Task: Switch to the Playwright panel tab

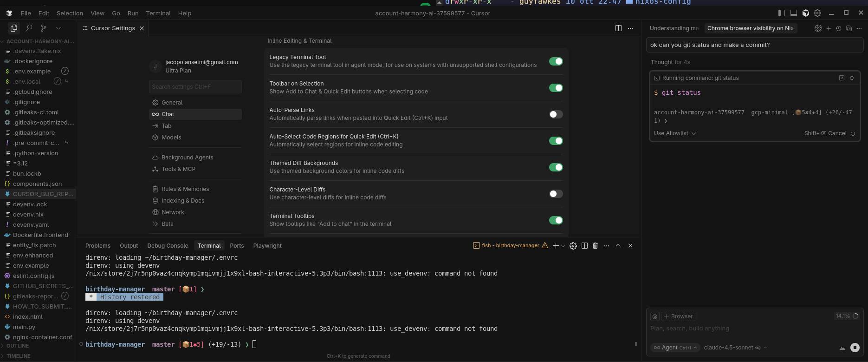Action: coord(267,246)
